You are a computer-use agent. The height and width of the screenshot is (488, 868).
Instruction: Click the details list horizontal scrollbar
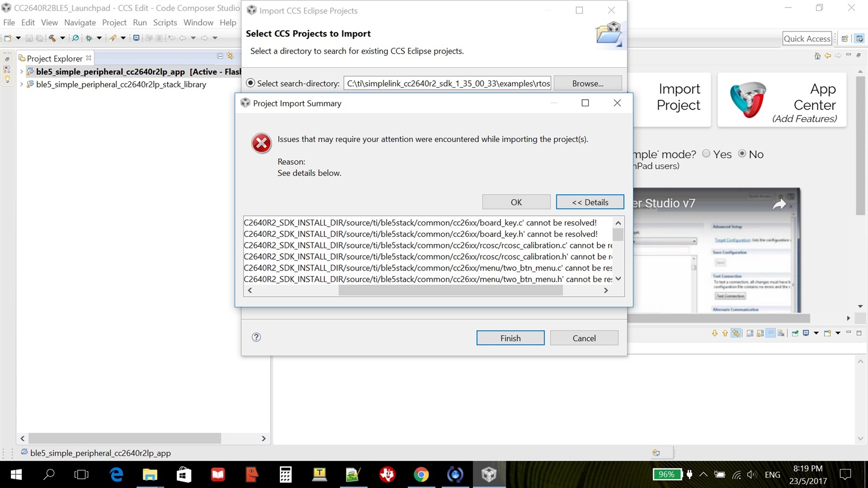(450, 290)
